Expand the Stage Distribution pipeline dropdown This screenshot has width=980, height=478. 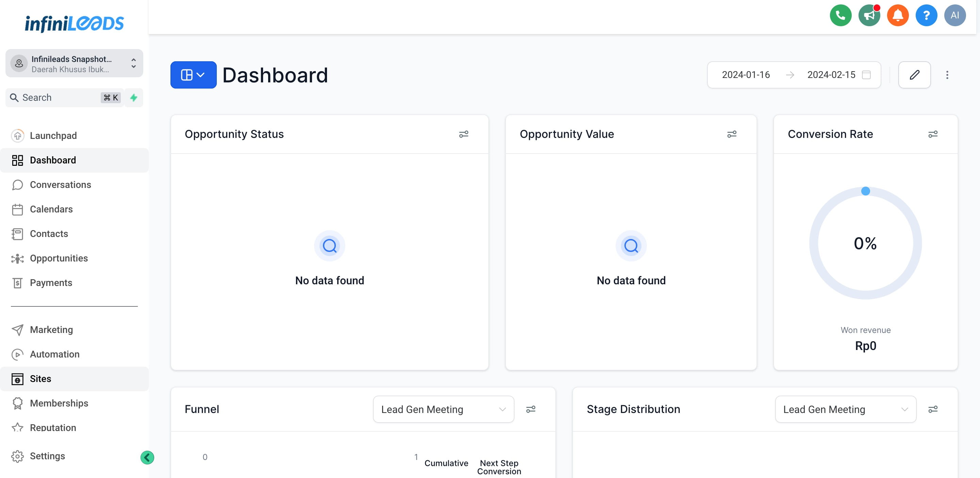coord(845,409)
